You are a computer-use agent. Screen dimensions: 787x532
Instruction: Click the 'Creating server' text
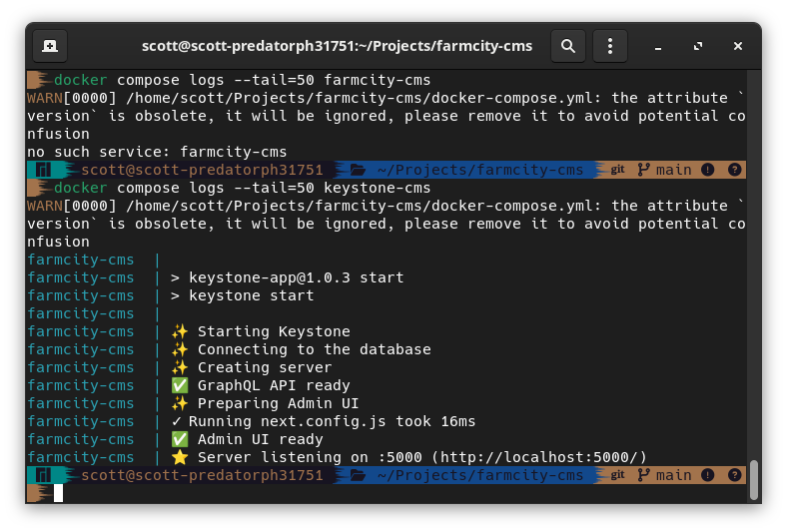[265, 367]
